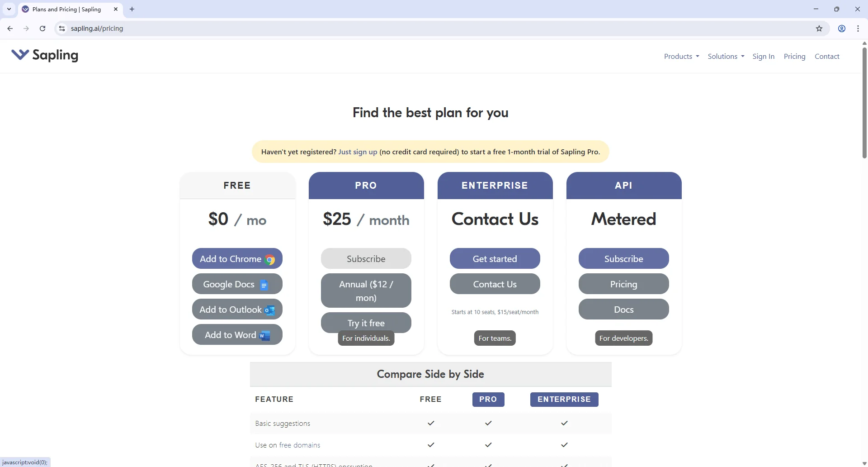Open API Docs button

pos(624,310)
